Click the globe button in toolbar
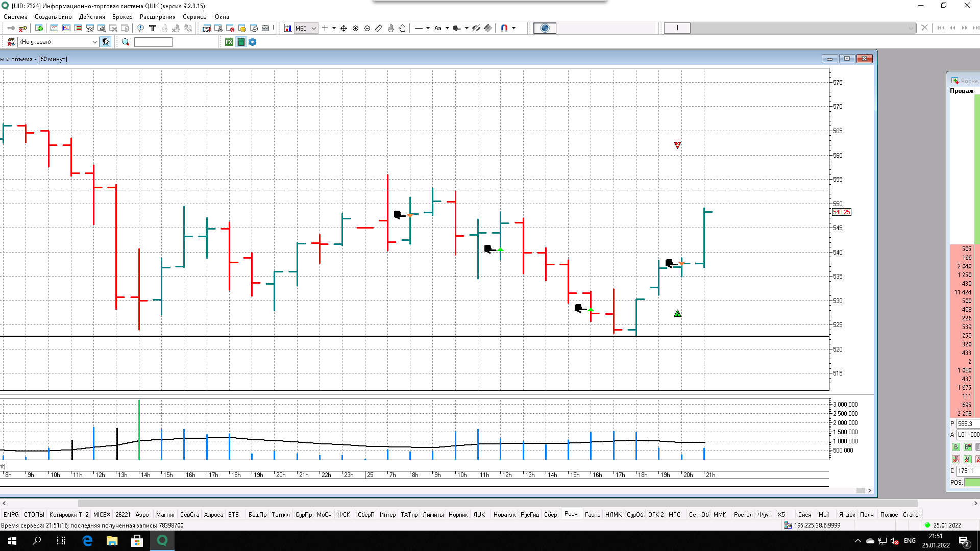 click(545, 29)
